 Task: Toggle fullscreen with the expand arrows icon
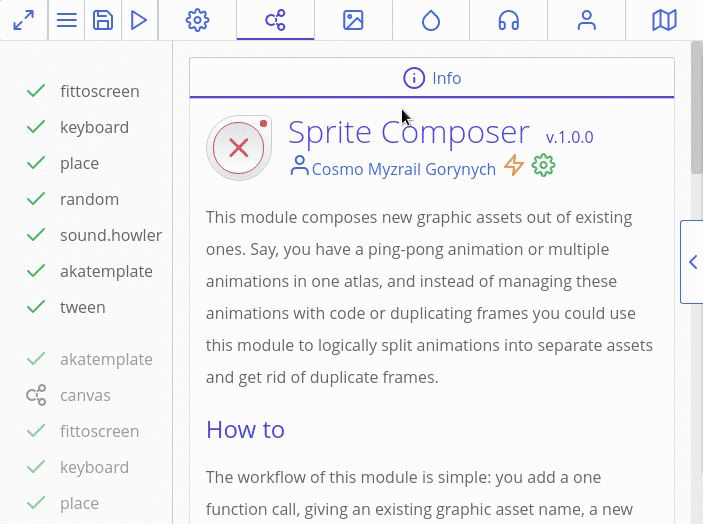pyautogui.click(x=23, y=20)
